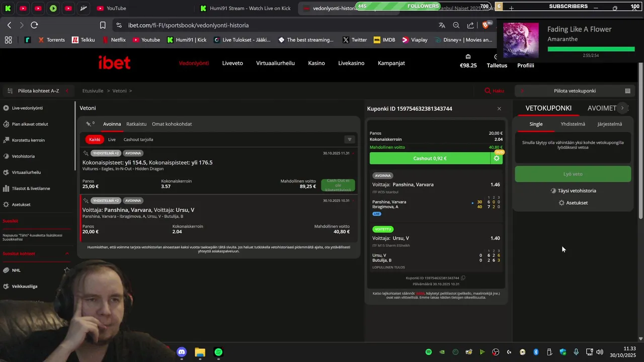Viewport: 644px width, 362px height.
Task: Click the pinned bets tab icon
Action: pyautogui.click(x=90, y=124)
